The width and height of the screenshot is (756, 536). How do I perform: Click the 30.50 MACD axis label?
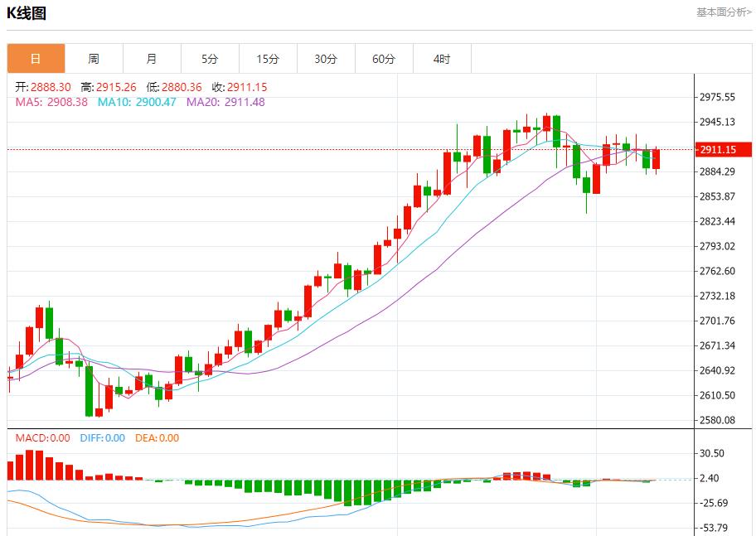tap(713, 453)
